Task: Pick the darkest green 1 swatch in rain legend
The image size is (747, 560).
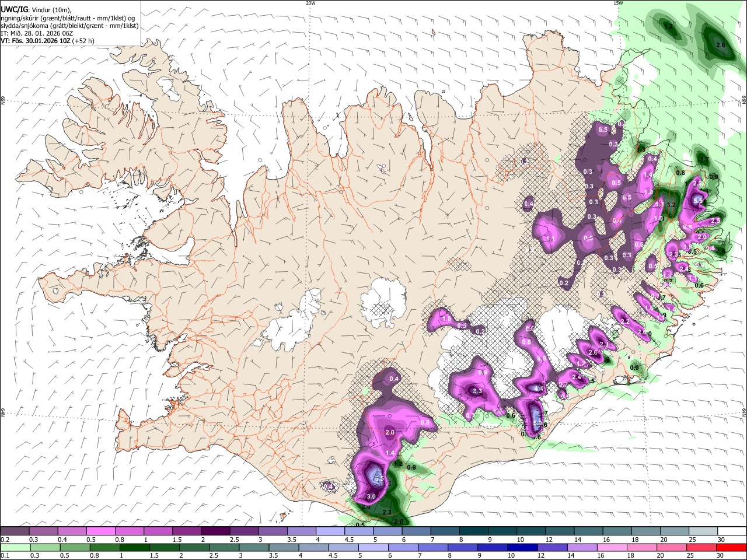Action: [134, 548]
